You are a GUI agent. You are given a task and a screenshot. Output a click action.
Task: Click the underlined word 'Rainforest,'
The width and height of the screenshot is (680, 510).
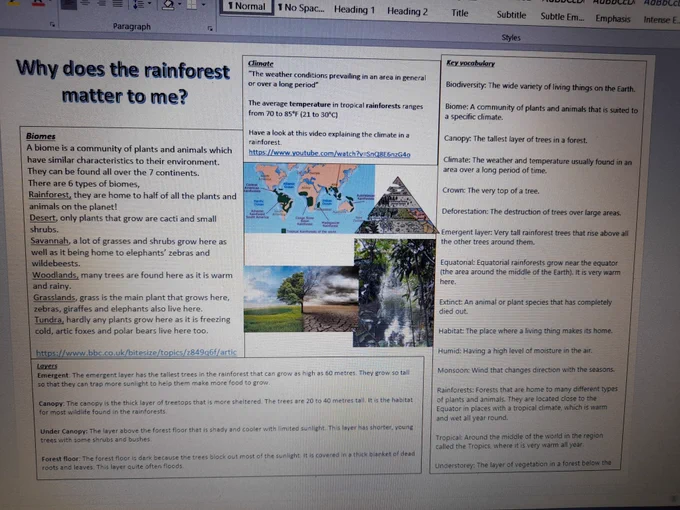click(50, 195)
